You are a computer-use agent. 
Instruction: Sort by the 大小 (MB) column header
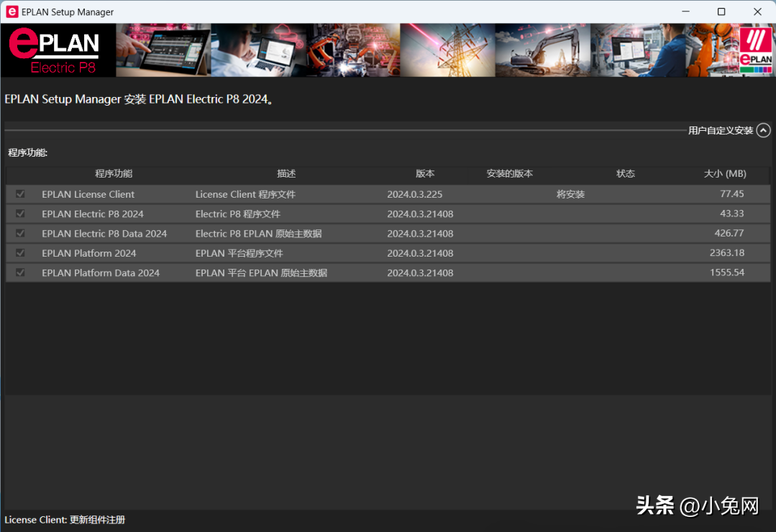pos(725,174)
